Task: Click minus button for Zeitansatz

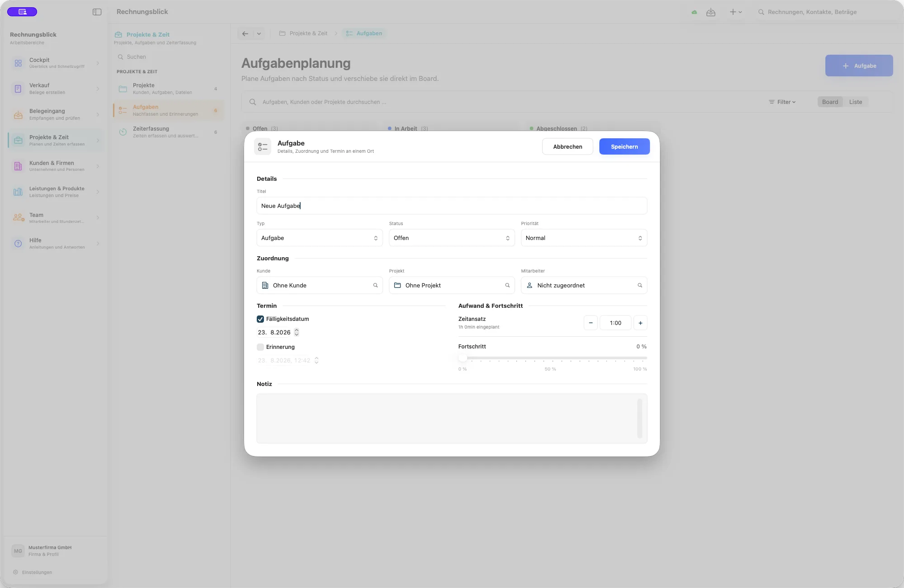Action: (591, 323)
